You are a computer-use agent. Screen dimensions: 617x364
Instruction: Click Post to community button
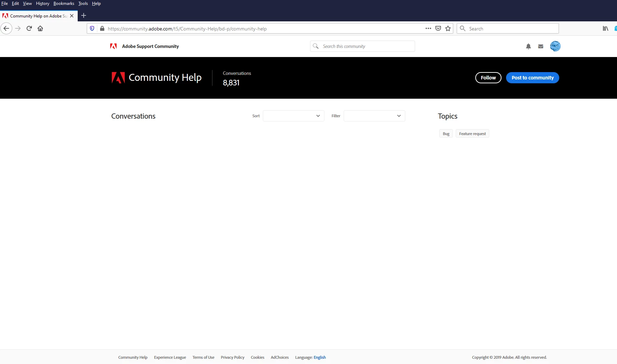[x=532, y=78]
